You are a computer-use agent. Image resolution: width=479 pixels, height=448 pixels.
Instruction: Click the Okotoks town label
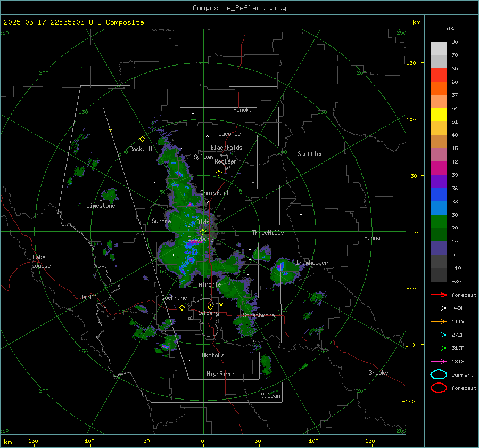click(213, 355)
